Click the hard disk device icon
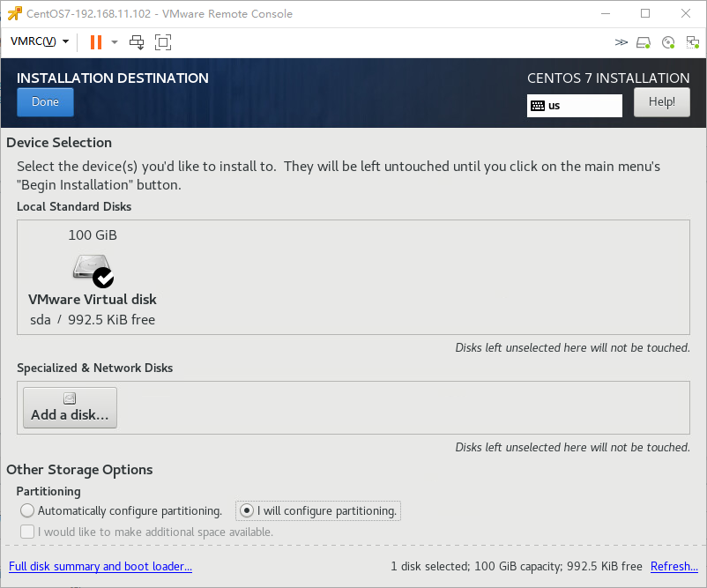 [x=644, y=43]
